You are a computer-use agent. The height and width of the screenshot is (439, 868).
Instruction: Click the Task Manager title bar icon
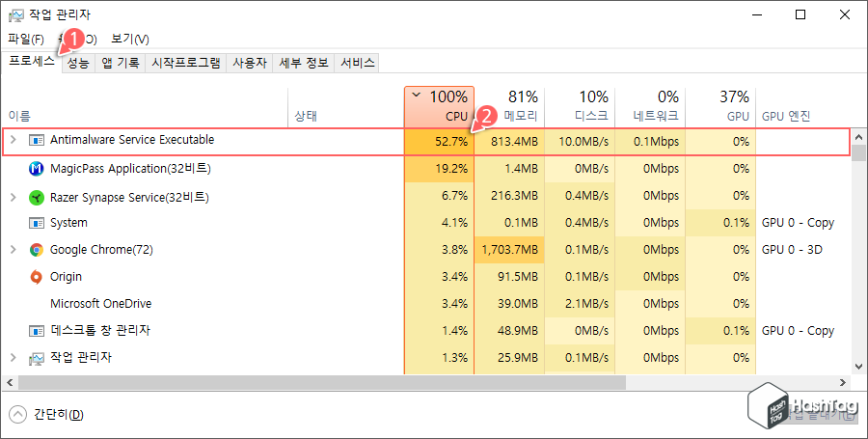pos(16,14)
